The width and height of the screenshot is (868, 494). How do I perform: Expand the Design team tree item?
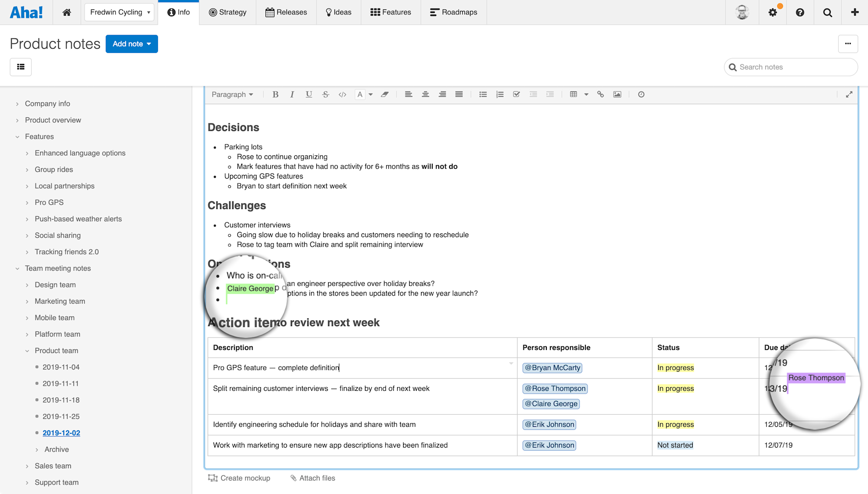click(27, 285)
